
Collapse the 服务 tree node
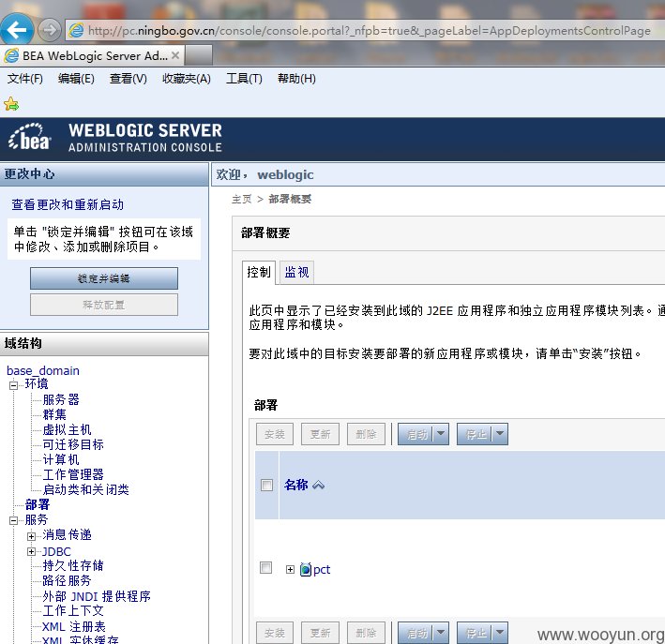13,520
